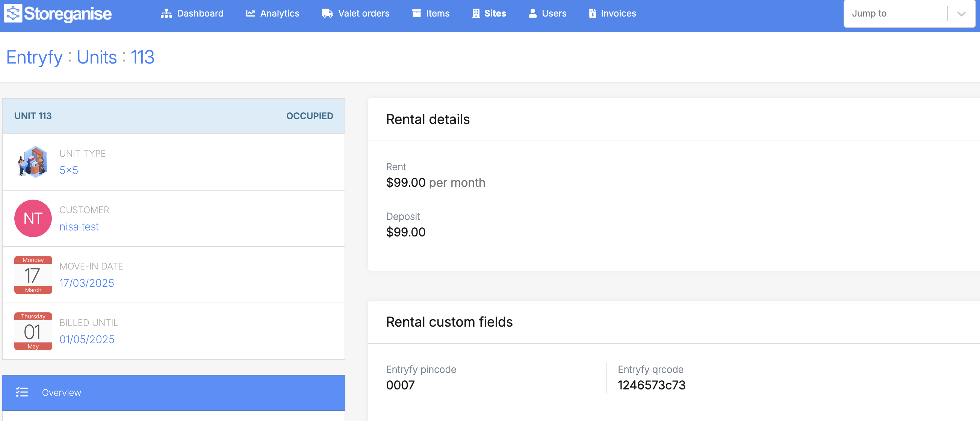Expand the Jump to dropdown arrow
The width and height of the screenshot is (980, 421).
point(961,14)
